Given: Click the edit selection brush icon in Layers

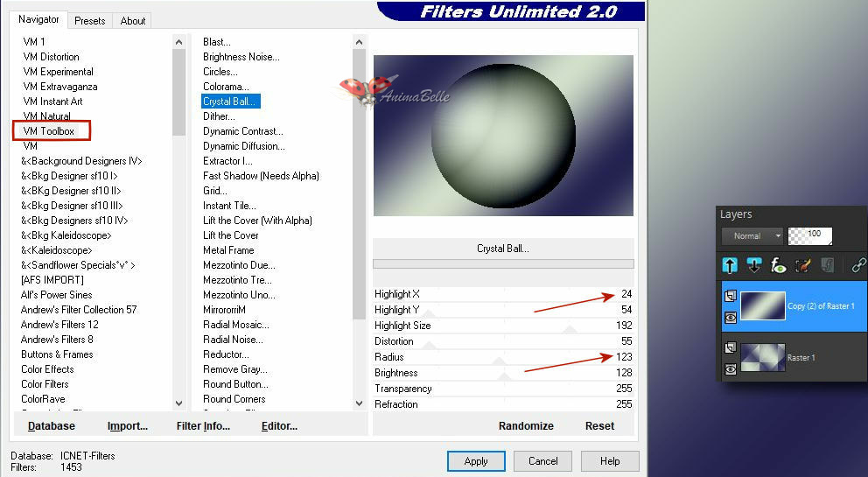Looking at the screenshot, I should [x=802, y=265].
